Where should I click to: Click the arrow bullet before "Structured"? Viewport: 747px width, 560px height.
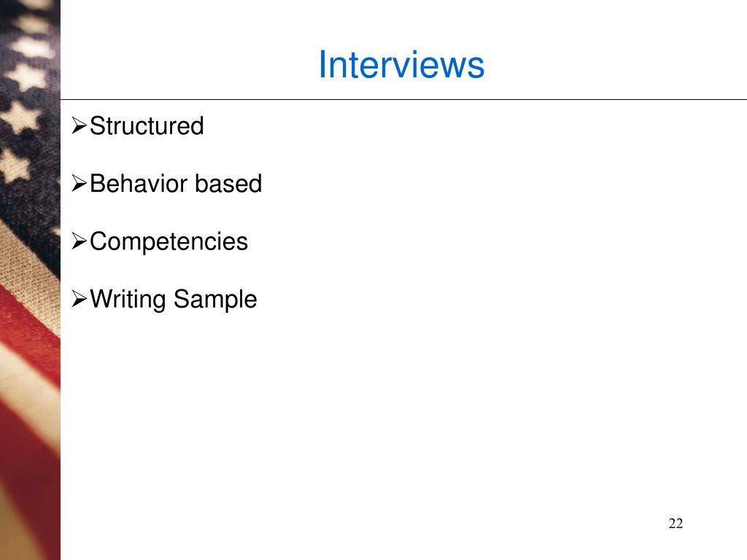[79, 125]
